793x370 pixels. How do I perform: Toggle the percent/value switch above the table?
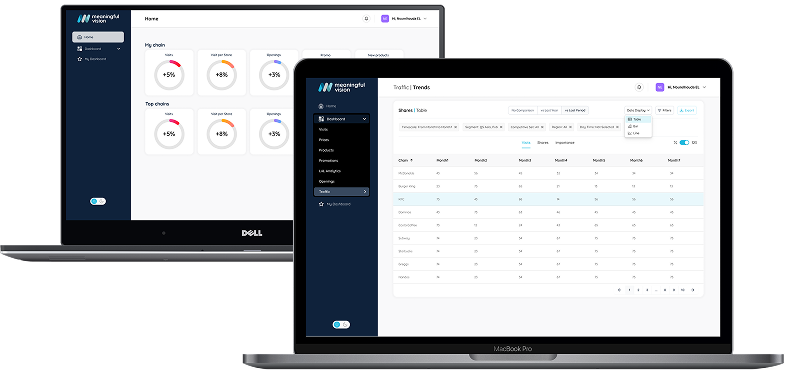684,143
